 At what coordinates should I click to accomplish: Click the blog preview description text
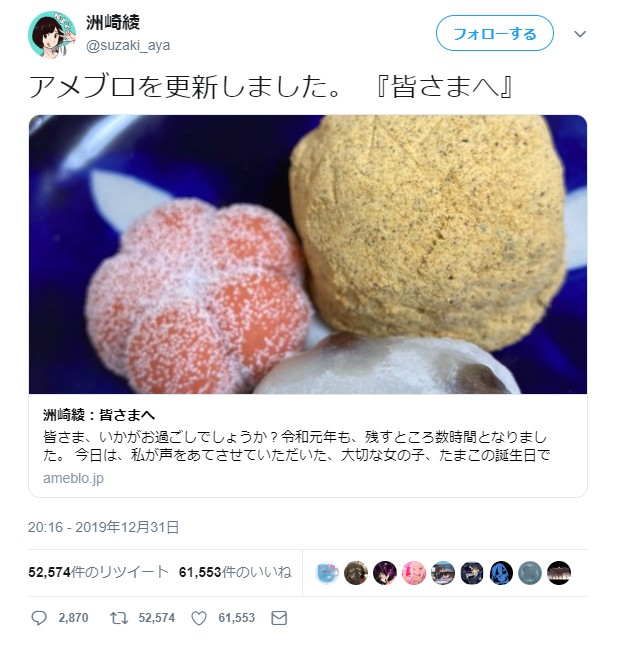(296, 446)
